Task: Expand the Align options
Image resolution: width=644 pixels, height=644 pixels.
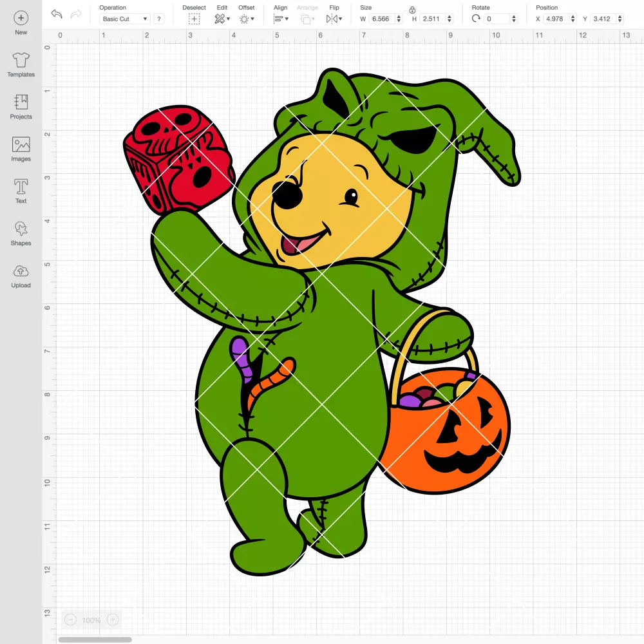Action: tap(281, 19)
